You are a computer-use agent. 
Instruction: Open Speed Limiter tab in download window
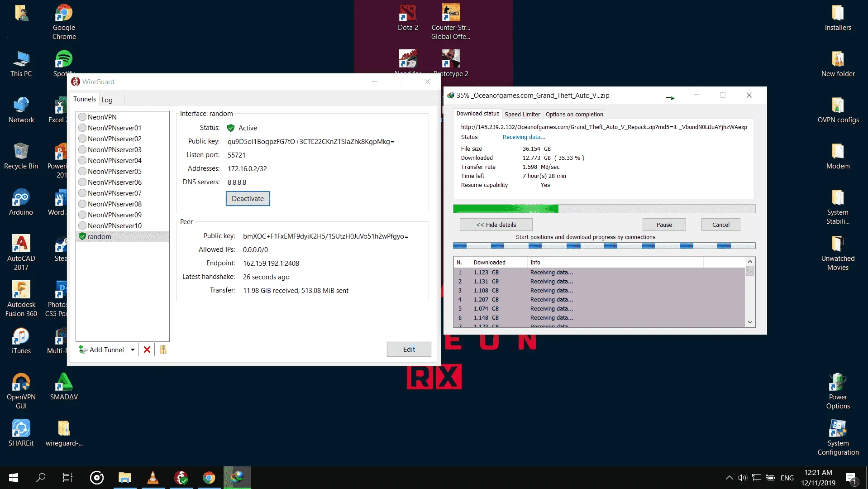pyautogui.click(x=522, y=114)
